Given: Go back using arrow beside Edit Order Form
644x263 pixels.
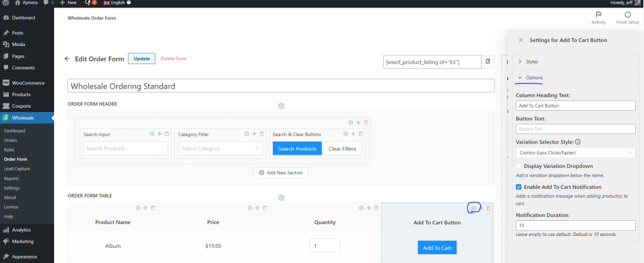Looking at the screenshot, I should [67, 59].
